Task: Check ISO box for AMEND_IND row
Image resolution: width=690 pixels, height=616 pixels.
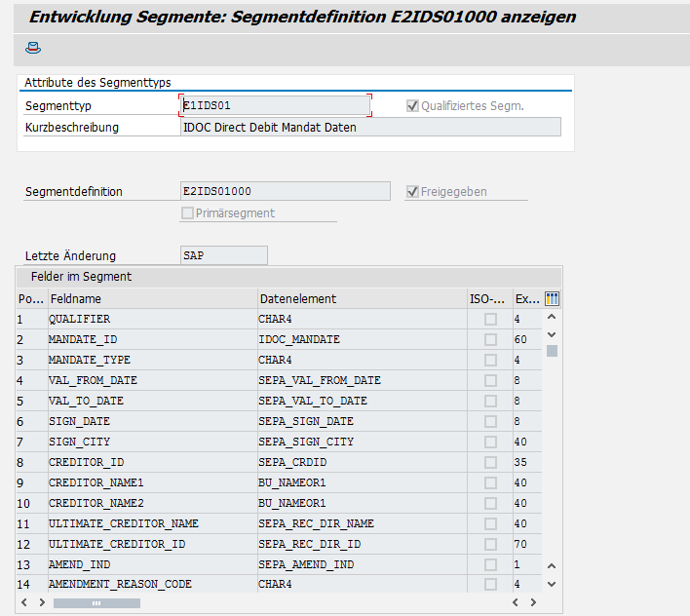Action: [490, 564]
